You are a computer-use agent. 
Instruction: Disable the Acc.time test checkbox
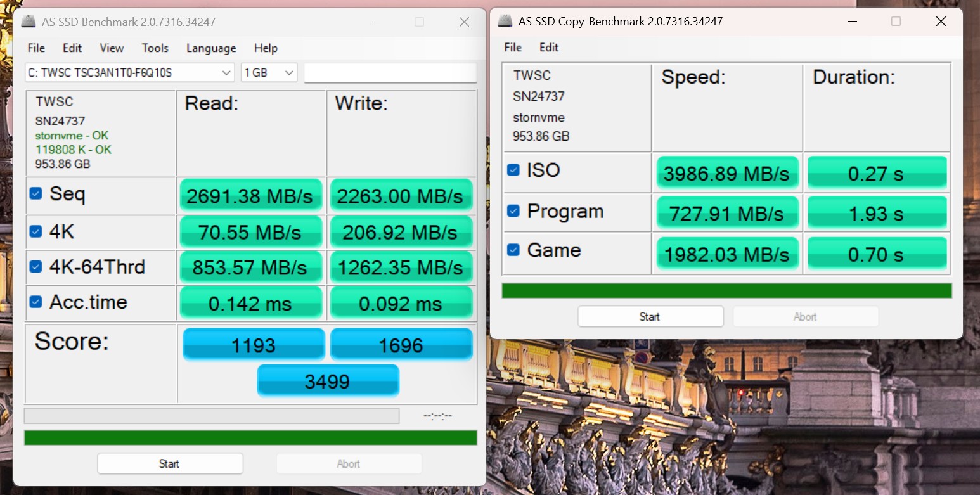pos(36,302)
